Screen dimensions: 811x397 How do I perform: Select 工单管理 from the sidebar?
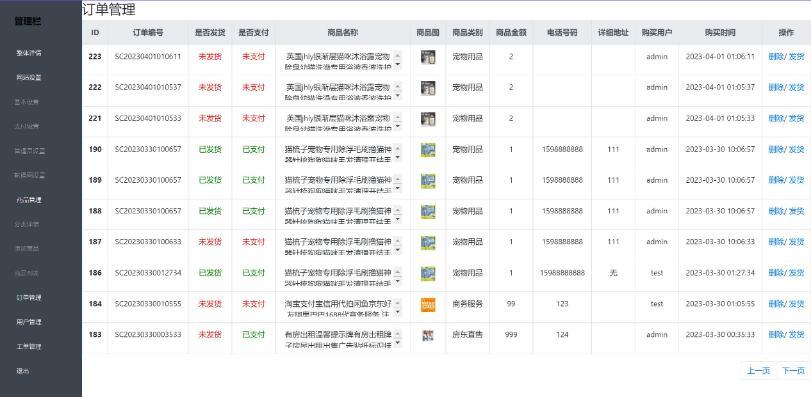(28, 346)
